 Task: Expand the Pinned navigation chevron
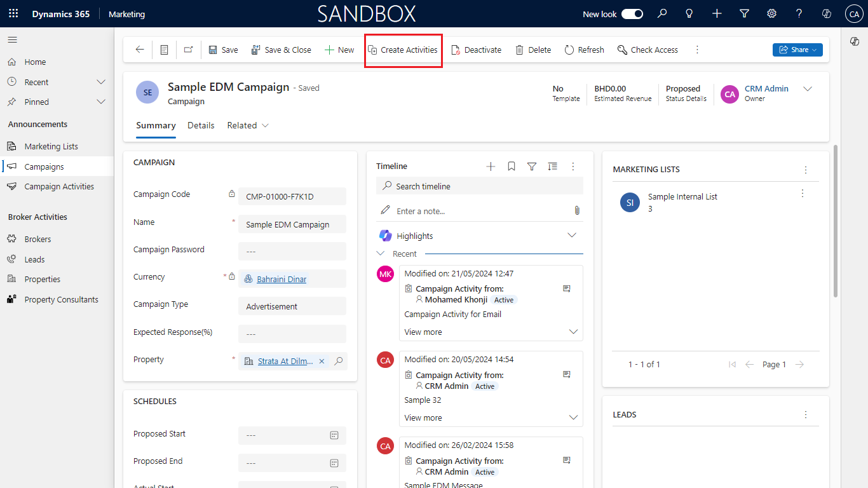pyautogui.click(x=100, y=102)
